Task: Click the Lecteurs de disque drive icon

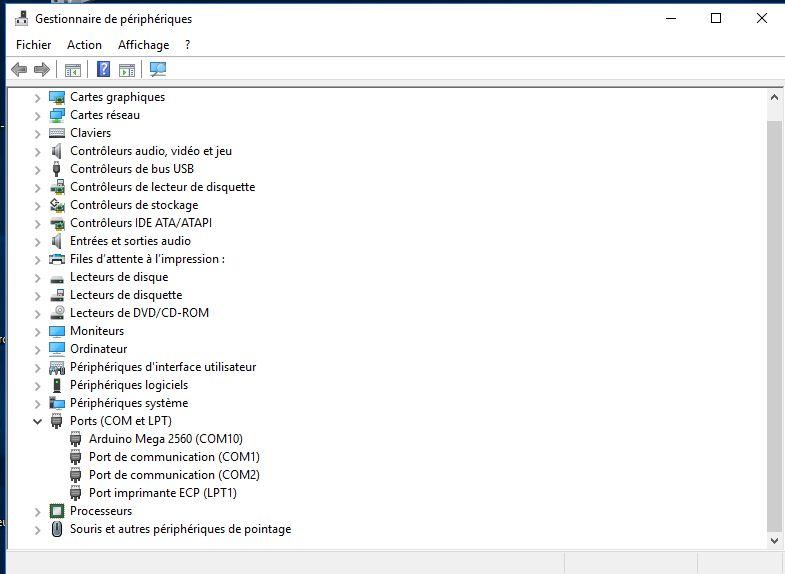Action: pyautogui.click(x=57, y=278)
